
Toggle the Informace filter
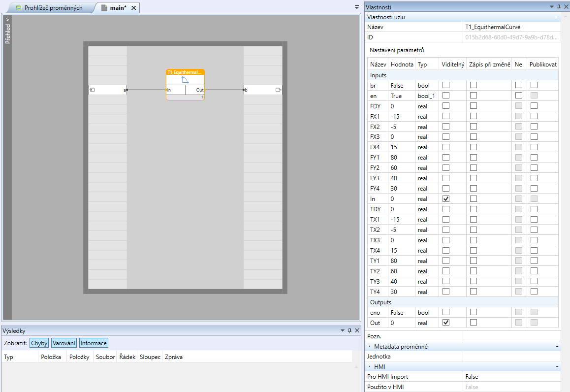tap(94, 343)
